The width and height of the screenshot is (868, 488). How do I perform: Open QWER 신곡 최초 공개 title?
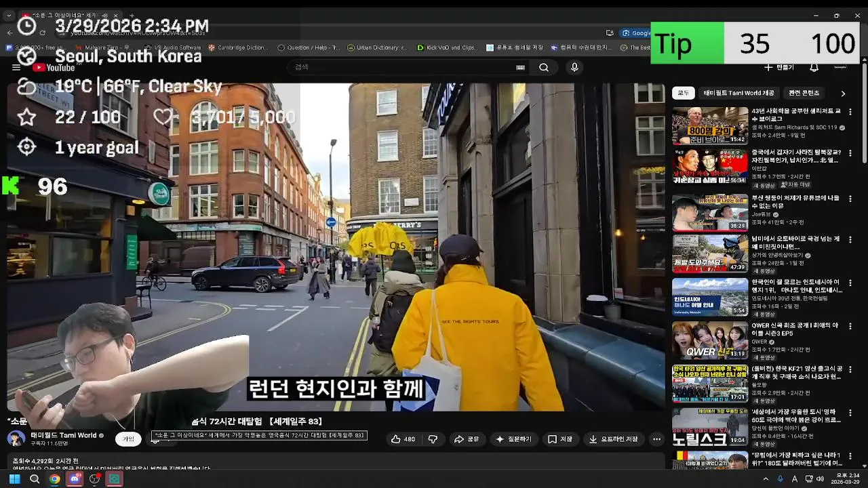796,329
